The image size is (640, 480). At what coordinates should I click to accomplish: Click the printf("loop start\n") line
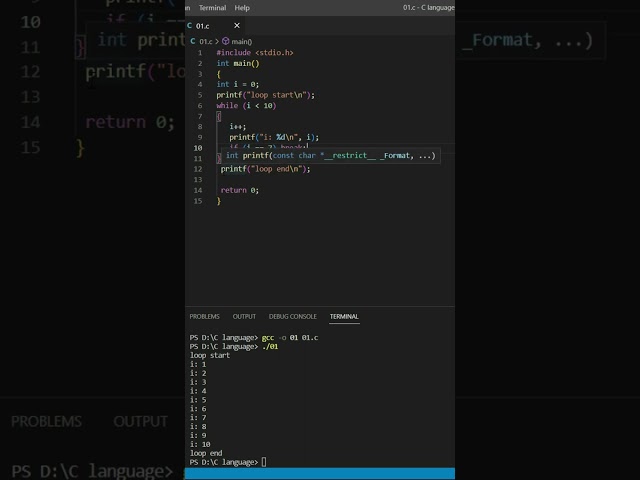coord(266,95)
